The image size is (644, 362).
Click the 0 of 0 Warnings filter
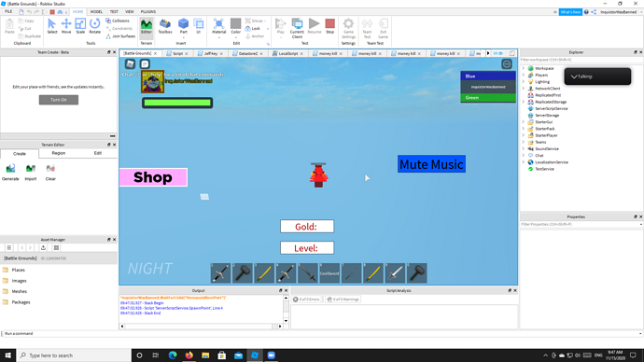(343, 299)
